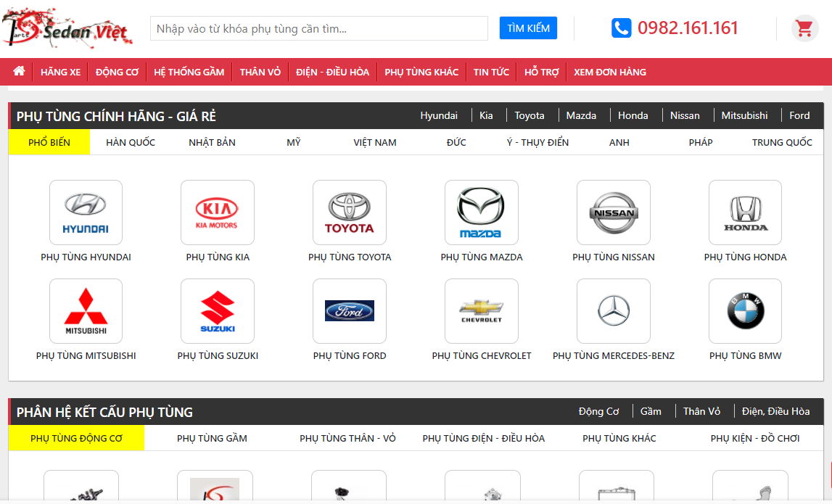Click the Mitsubishi quick link in the header
The height and width of the screenshot is (504, 832).
coord(744,115)
